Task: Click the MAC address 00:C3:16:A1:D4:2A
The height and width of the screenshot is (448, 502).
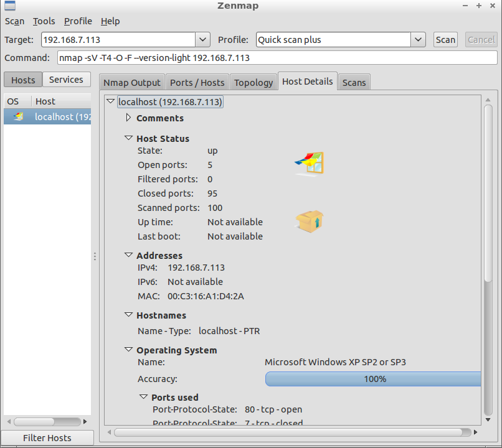Action: pyautogui.click(x=206, y=296)
